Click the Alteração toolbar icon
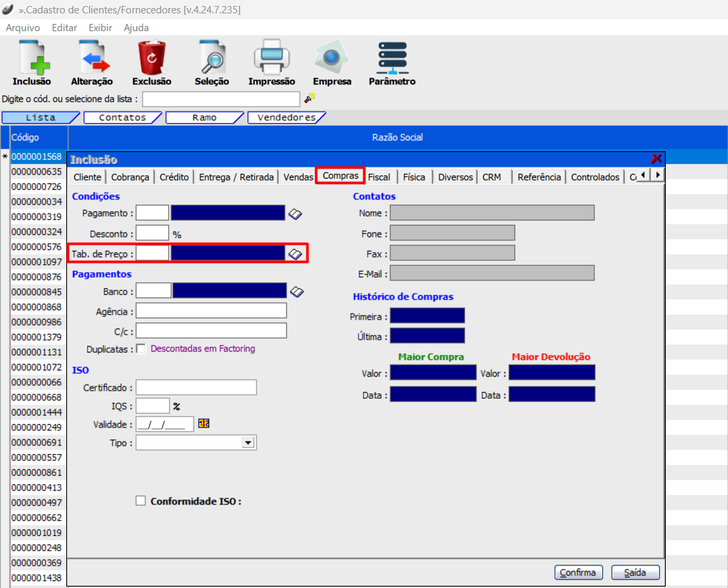Image resolution: width=728 pixels, height=588 pixels. coord(92,58)
